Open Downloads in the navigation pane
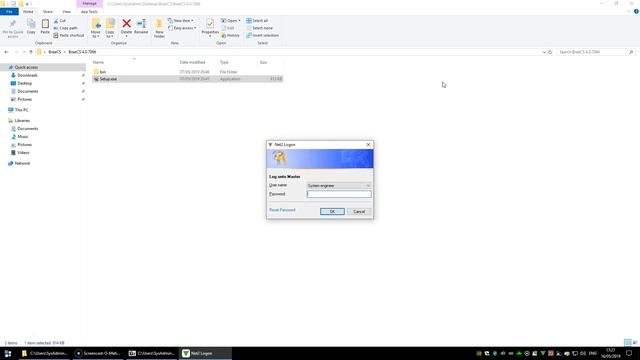640x360 pixels. pyautogui.click(x=27, y=75)
